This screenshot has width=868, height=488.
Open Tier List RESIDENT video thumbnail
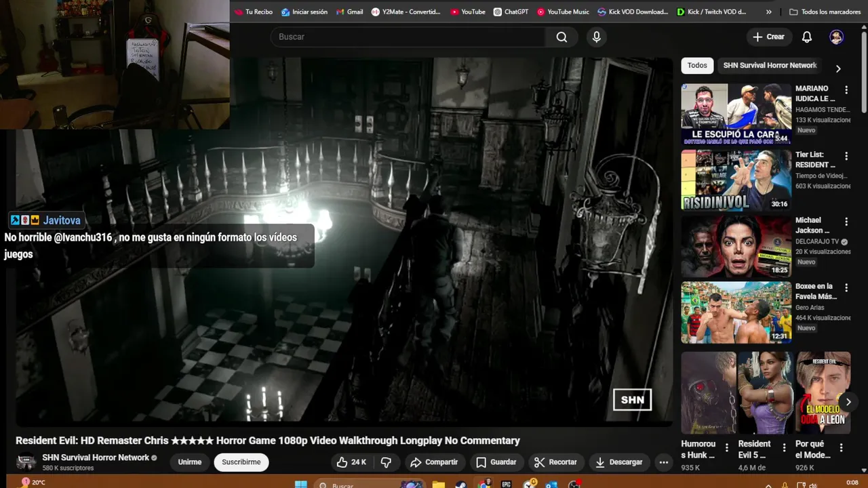[x=736, y=180]
